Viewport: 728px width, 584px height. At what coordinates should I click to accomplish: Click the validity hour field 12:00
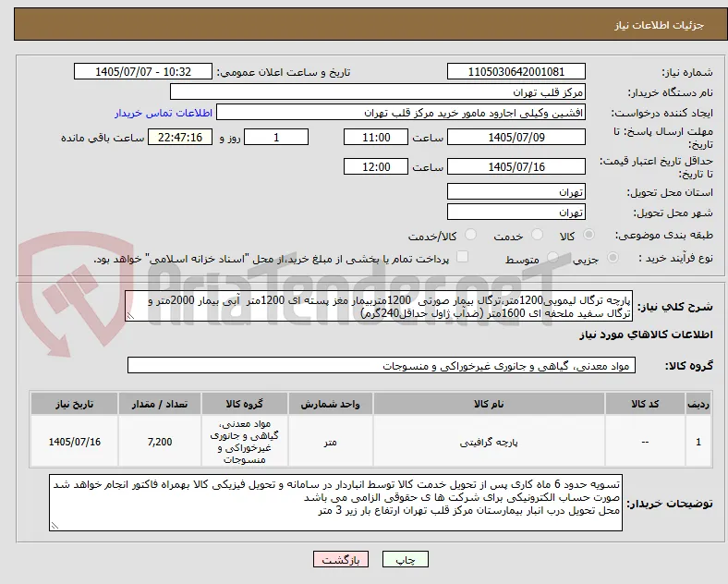(376, 166)
